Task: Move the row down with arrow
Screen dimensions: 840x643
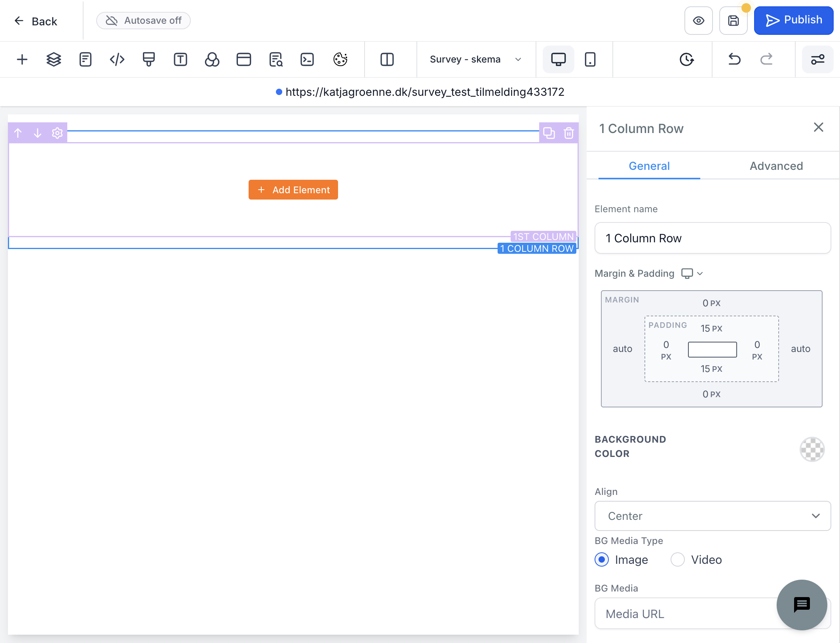Action: [x=38, y=133]
